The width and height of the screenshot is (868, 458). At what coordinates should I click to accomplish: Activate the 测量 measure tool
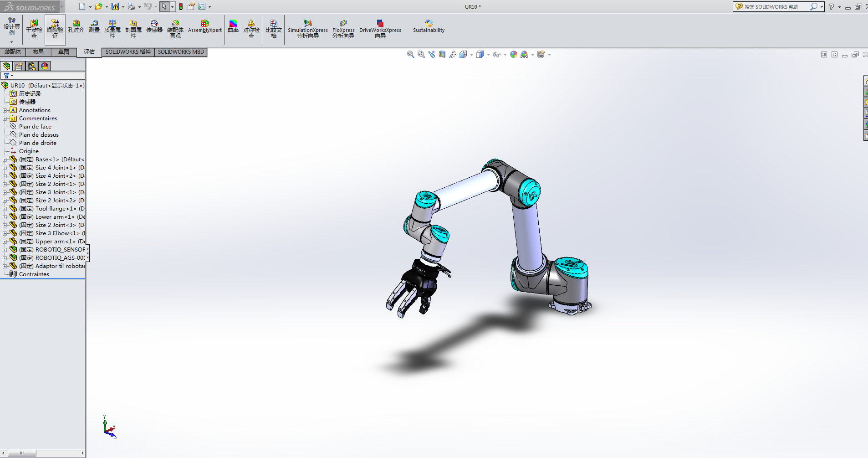[94, 26]
